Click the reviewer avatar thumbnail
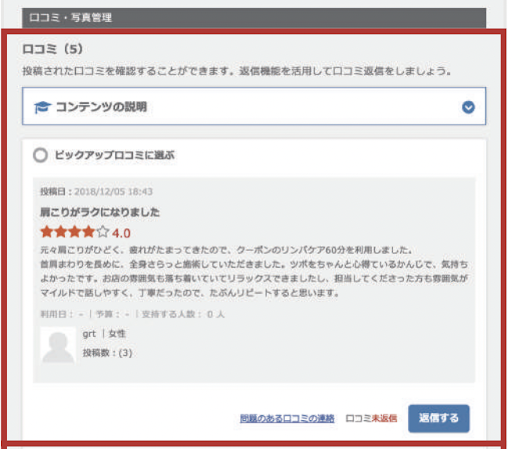This screenshot has width=512, height=449. point(58,344)
